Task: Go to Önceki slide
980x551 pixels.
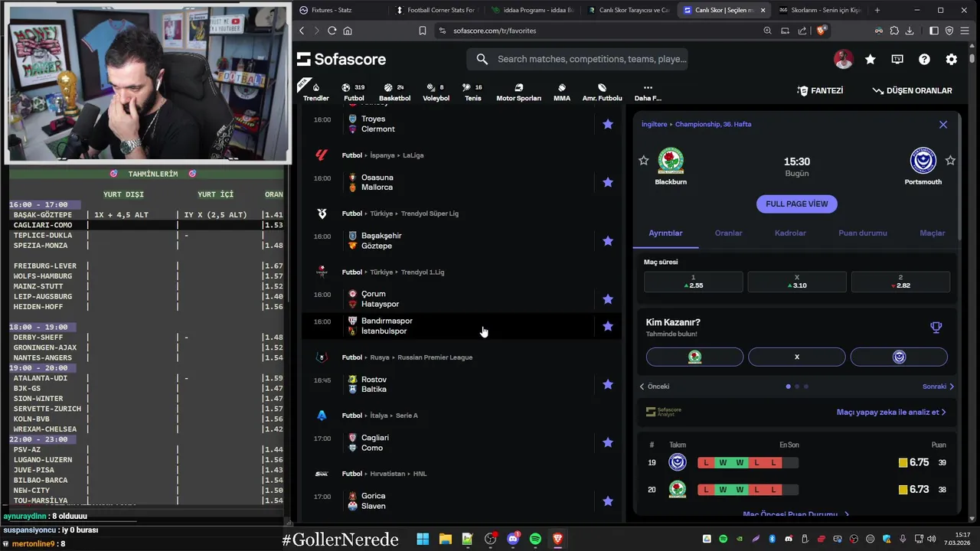Action: [x=655, y=386]
